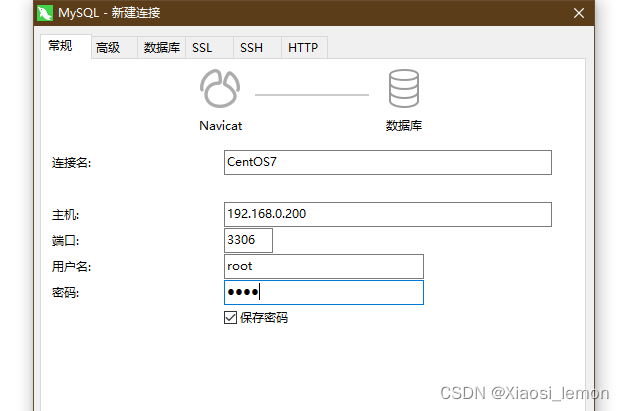Click the 端口 field showing 3306
This screenshot has width=624, height=411.
point(248,240)
